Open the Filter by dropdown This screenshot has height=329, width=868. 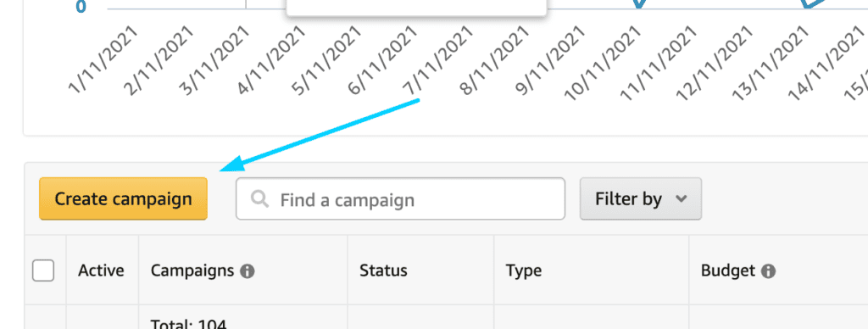point(641,198)
